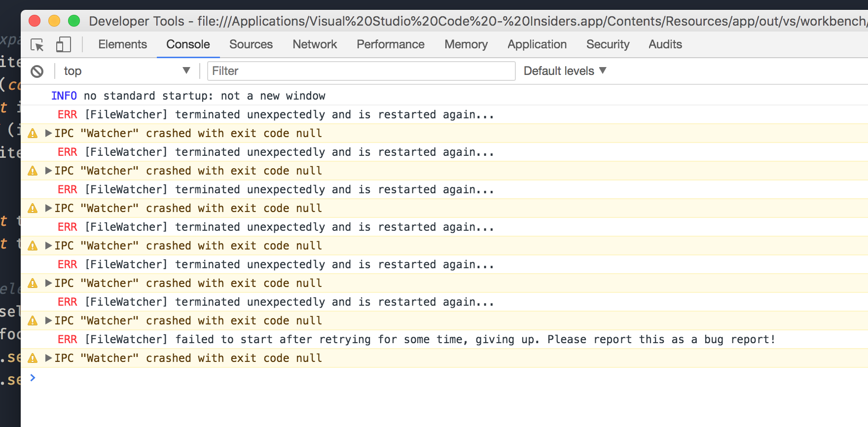Image resolution: width=868 pixels, height=427 pixels.
Task: Select the Security panel
Action: pos(608,44)
